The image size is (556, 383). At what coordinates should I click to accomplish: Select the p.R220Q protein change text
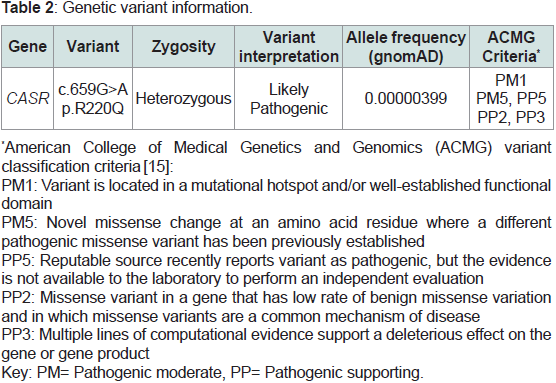93,108
